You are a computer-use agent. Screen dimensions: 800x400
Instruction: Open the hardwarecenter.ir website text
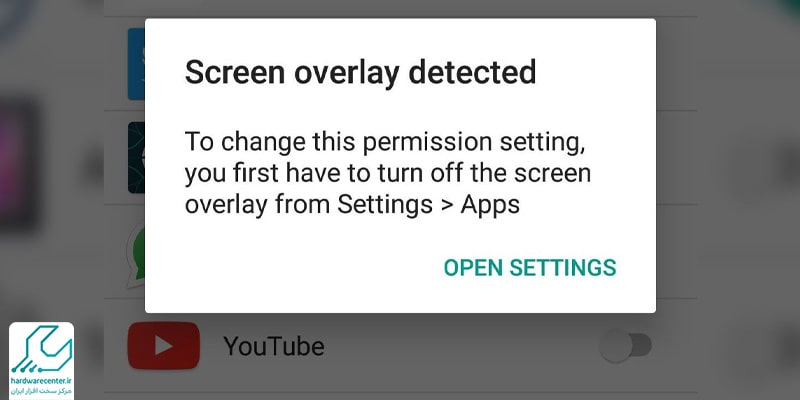pyautogui.click(x=41, y=381)
